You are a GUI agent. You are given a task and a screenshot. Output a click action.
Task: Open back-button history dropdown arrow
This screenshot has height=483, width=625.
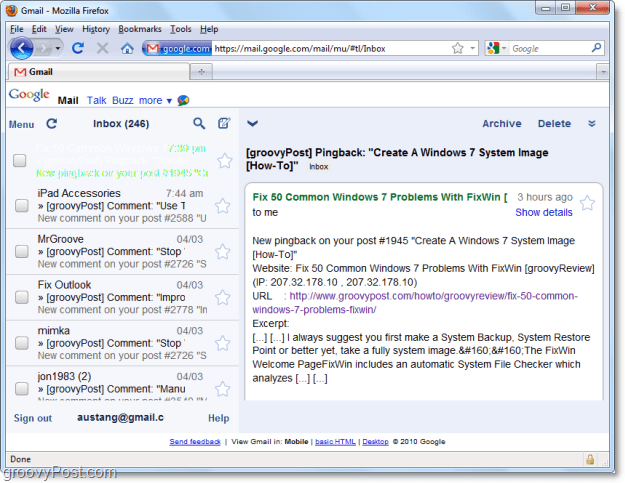[58, 48]
